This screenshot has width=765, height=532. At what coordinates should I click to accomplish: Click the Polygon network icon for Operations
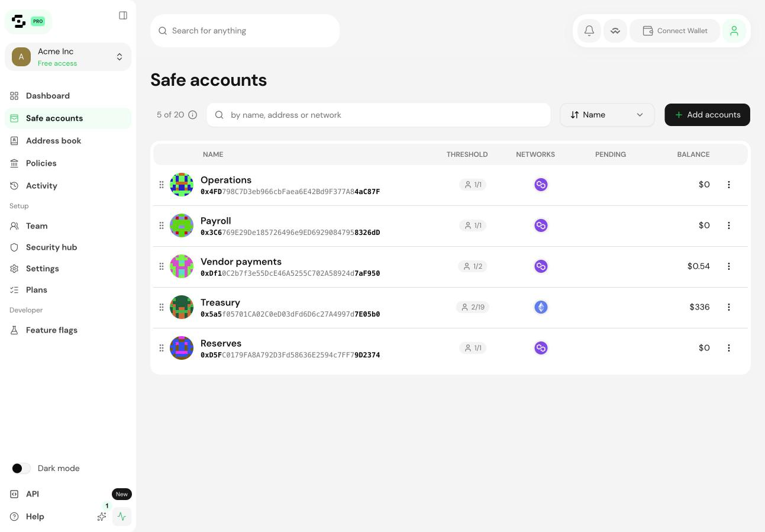pyautogui.click(x=541, y=185)
